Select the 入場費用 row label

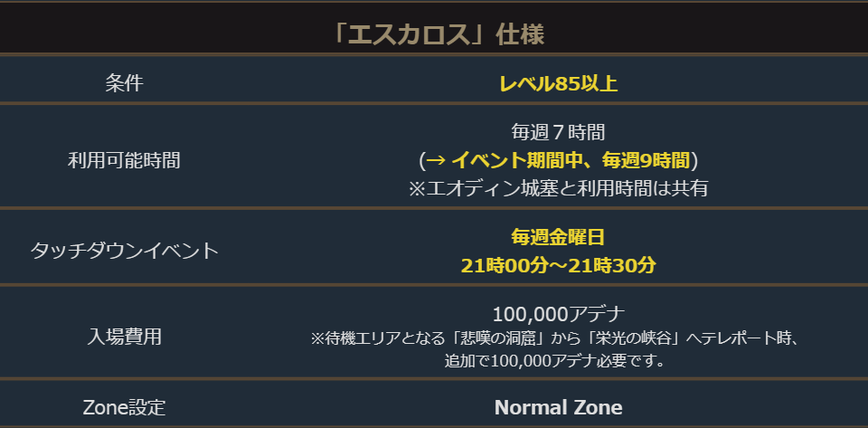click(124, 337)
